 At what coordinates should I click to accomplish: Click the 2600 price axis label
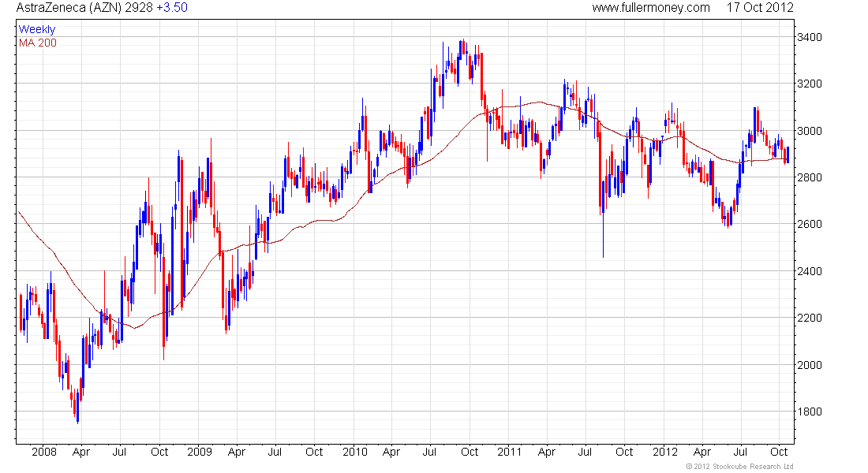click(810, 224)
